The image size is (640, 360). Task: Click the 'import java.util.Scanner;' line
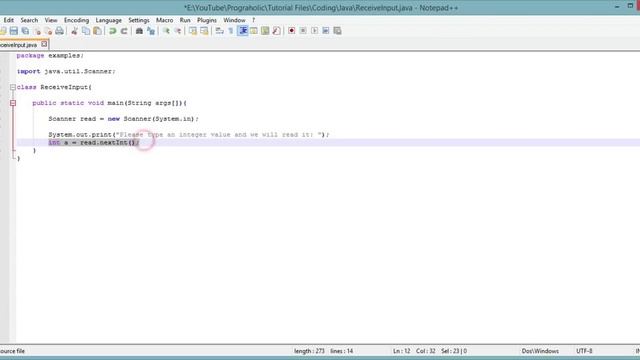66,71
